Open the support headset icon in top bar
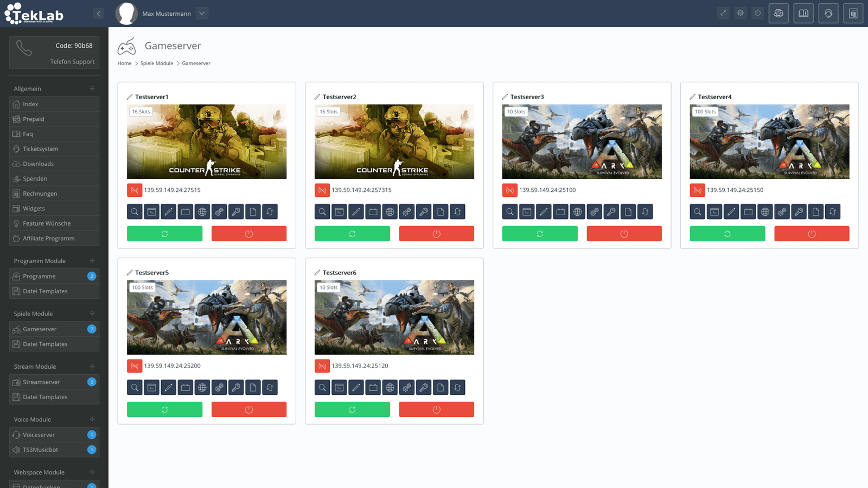 828,14
